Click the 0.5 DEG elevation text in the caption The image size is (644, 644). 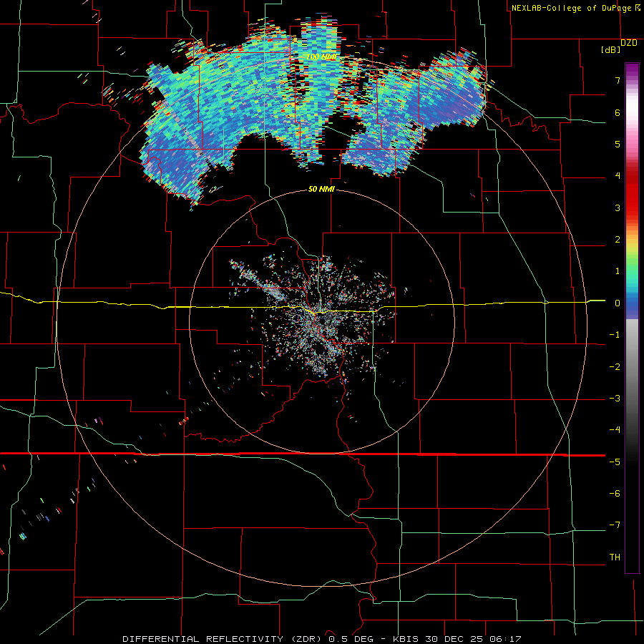[351, 639]
